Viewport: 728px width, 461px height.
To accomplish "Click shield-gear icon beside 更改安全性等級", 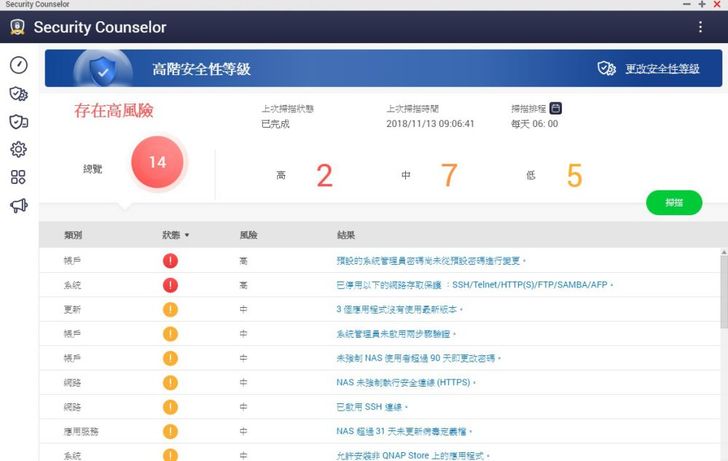I will click(x=606, y=69).
